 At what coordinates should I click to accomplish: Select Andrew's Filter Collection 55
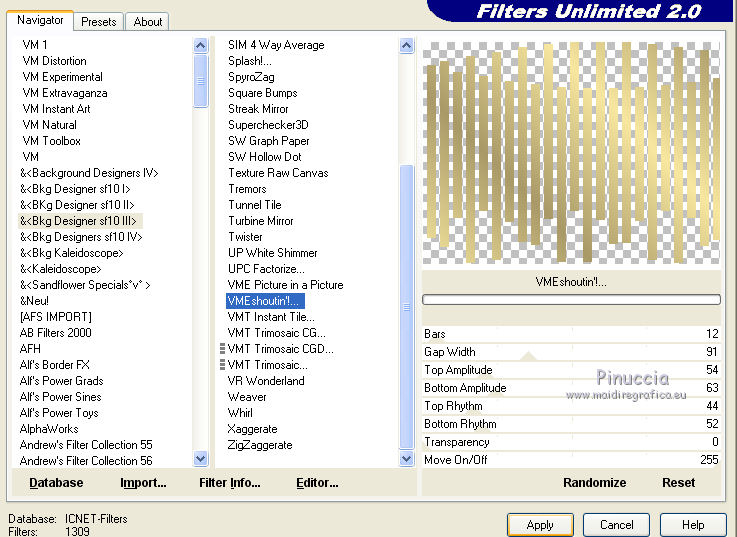(x=86, y=444)
